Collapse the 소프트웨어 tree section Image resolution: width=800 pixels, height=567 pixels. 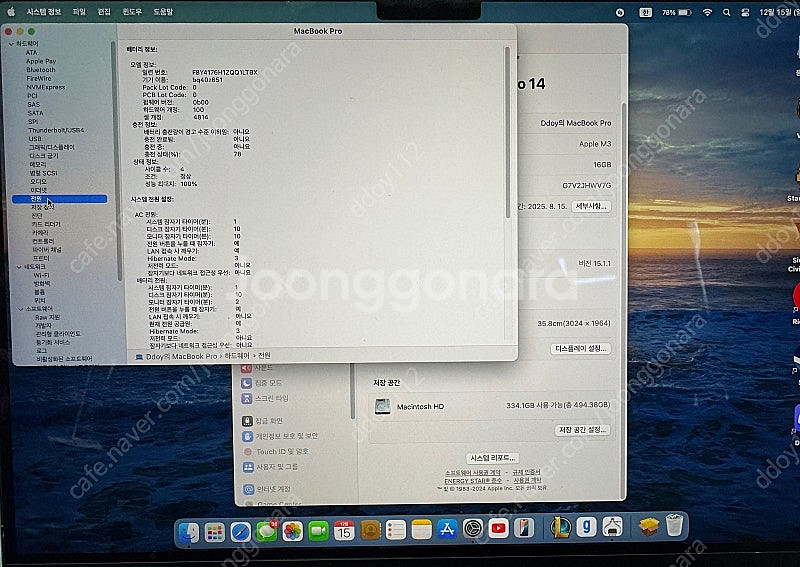coord(20,309)
